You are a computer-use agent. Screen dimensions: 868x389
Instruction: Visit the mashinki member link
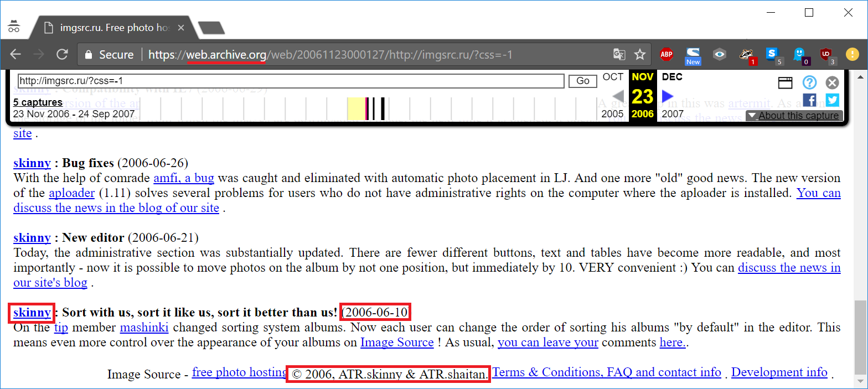(144, 327)
